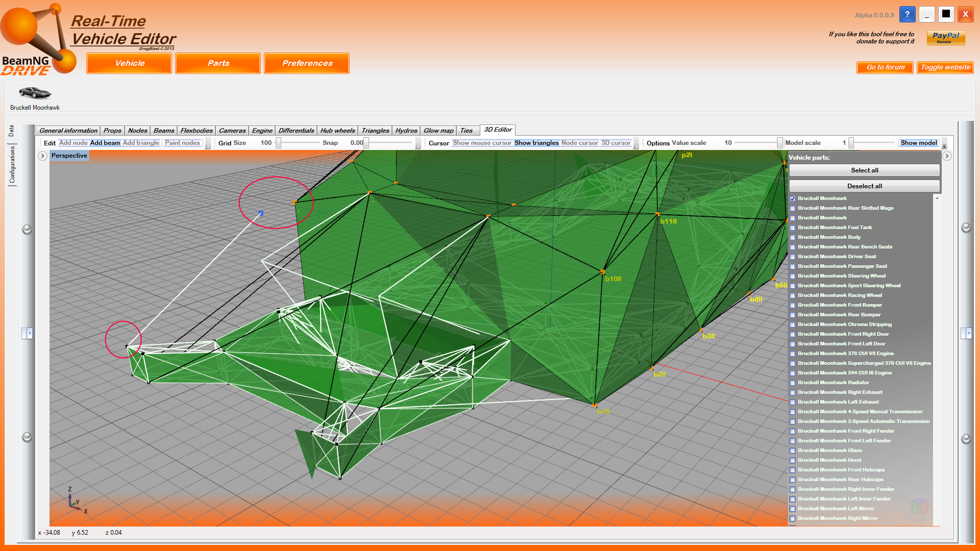Click the blue help question mark icon
The height and width of the screenshot is (551, 980).
(x=907, y=14)
